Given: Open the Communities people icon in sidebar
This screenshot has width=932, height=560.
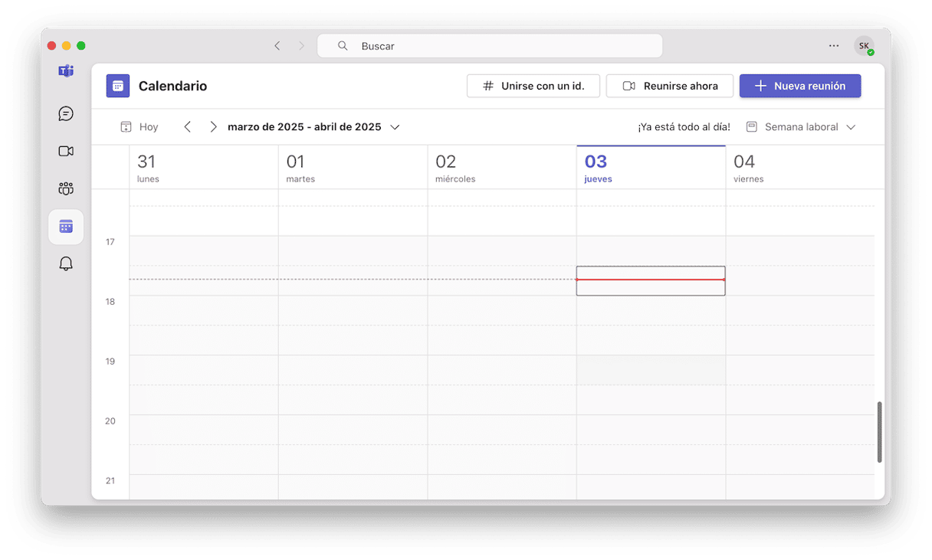Looking at the screenshot, I should [x=66, y=188].
